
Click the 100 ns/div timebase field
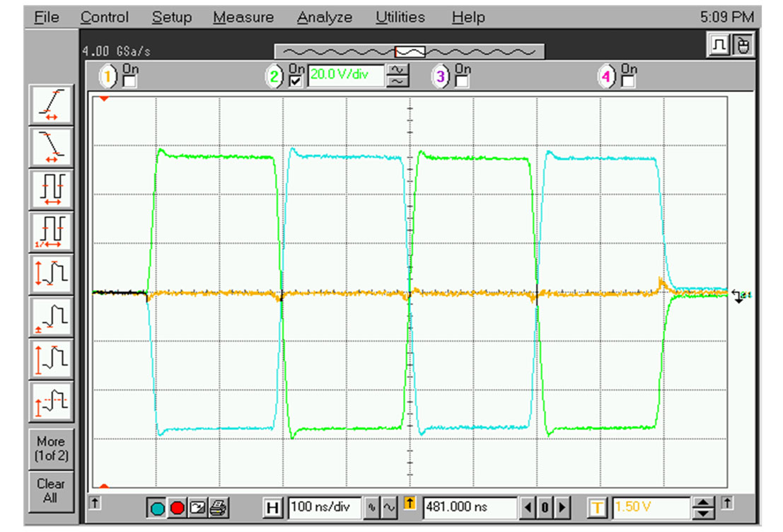click(x=325, y=507)
